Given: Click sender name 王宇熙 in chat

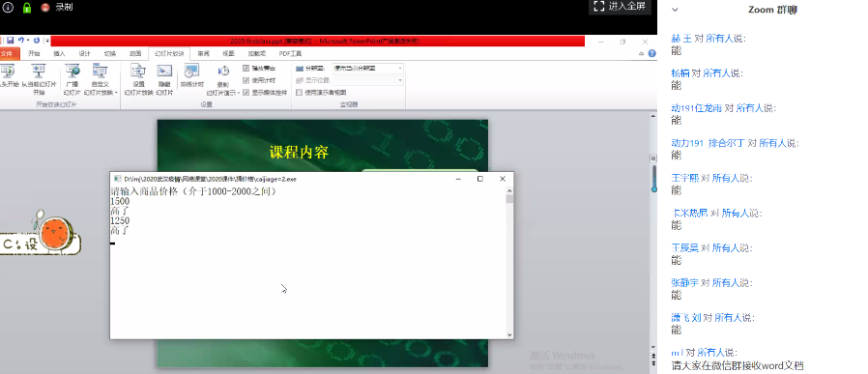Looking at the screenshot, I should 685,178.
